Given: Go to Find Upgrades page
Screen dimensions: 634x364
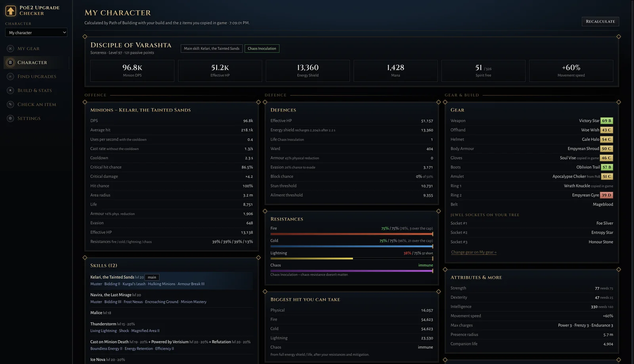Looking at the screenshot, I should pos(36,76).
